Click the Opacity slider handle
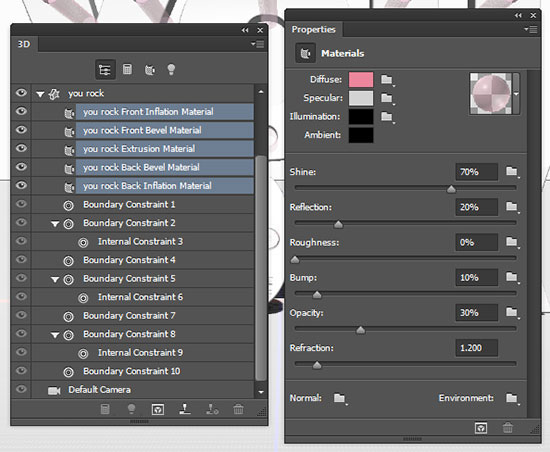This screenshot has width=550, height=452. (361, 330)
